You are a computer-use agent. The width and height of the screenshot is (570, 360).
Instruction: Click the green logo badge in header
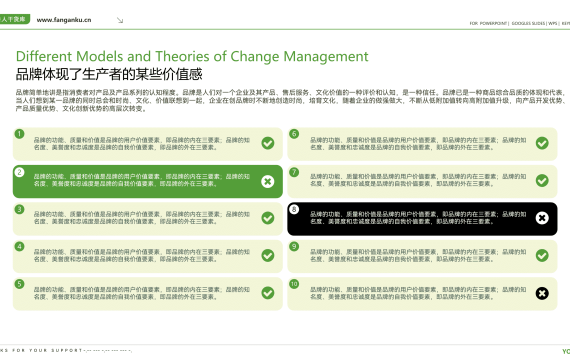click(15, 19)
